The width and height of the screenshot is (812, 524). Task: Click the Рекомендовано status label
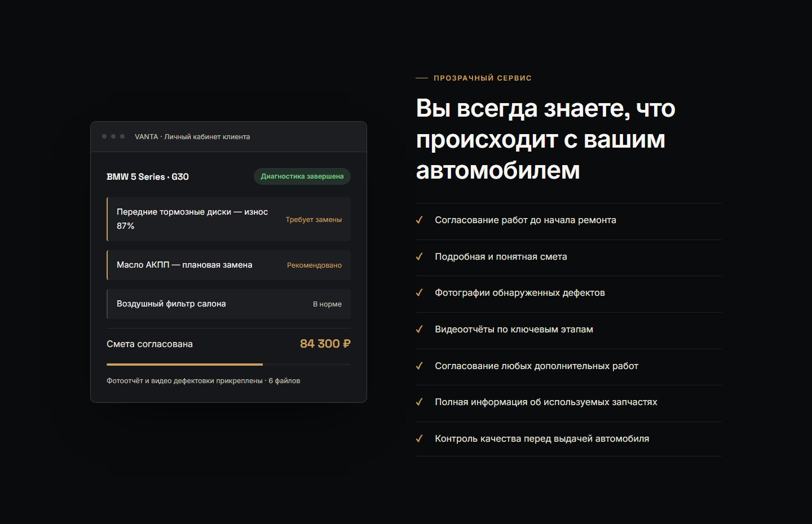coord(314,265)
